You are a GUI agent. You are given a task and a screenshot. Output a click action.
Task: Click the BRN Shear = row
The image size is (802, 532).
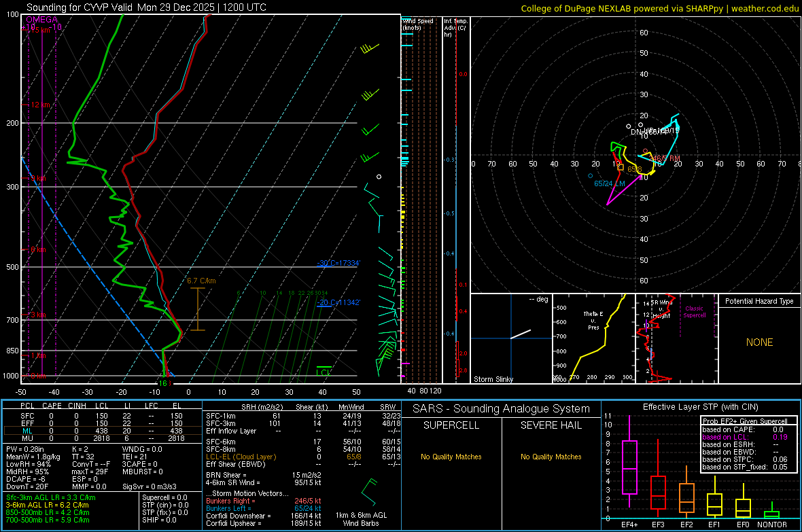click(264, 475)
